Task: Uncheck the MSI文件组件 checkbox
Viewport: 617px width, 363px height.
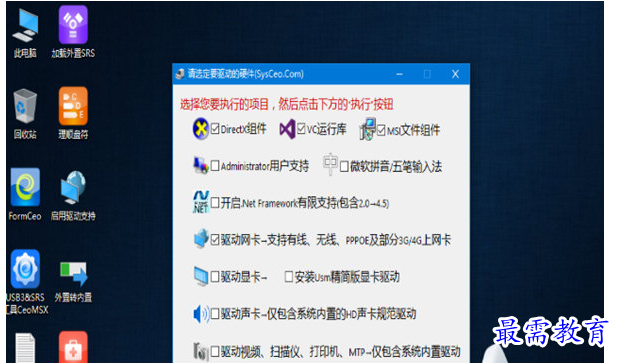Action: point(381,130)
